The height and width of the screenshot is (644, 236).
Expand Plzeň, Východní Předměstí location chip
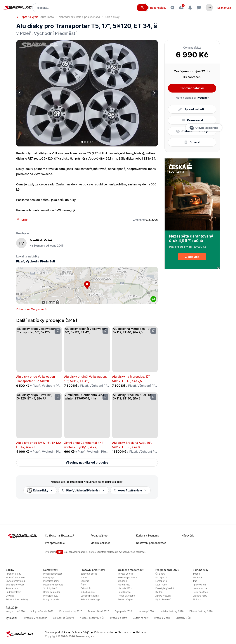coord(83,490)
